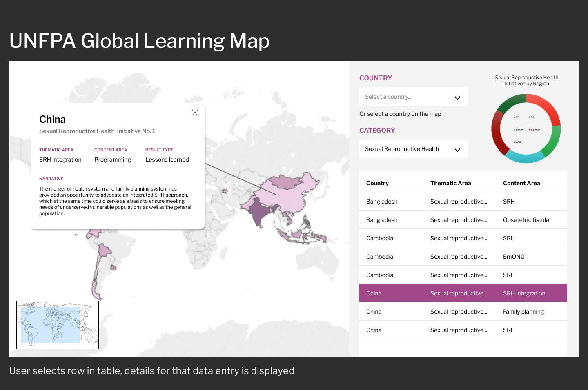Click the Country column header
Viewport: 588px width, 390px height.
[x=377, y=183]
